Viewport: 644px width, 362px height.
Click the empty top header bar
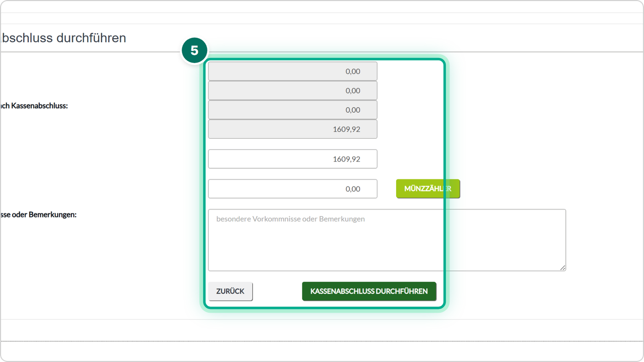[x=322, y=18]
